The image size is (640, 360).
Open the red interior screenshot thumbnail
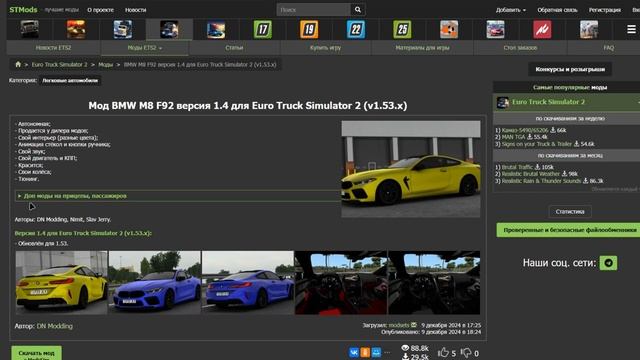click(341, 282)
